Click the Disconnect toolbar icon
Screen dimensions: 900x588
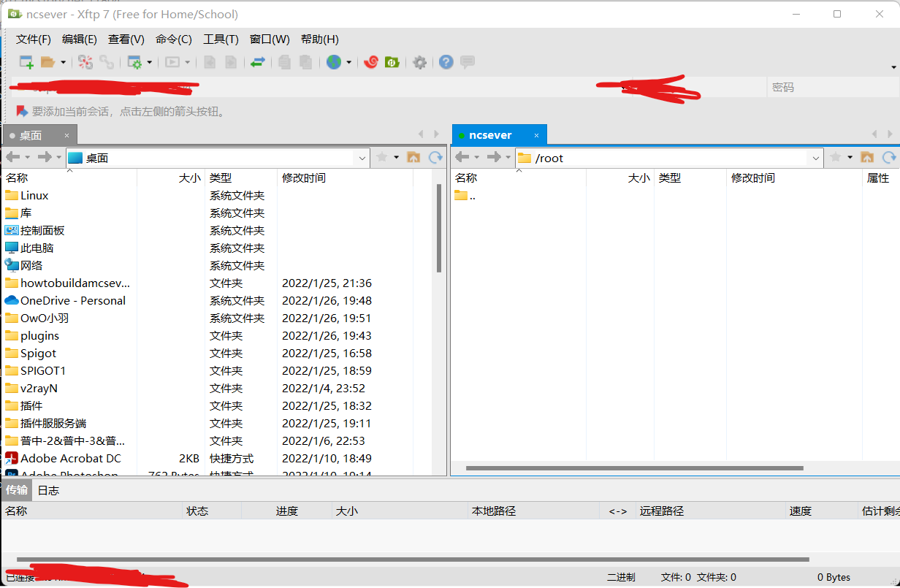point(85,62)
